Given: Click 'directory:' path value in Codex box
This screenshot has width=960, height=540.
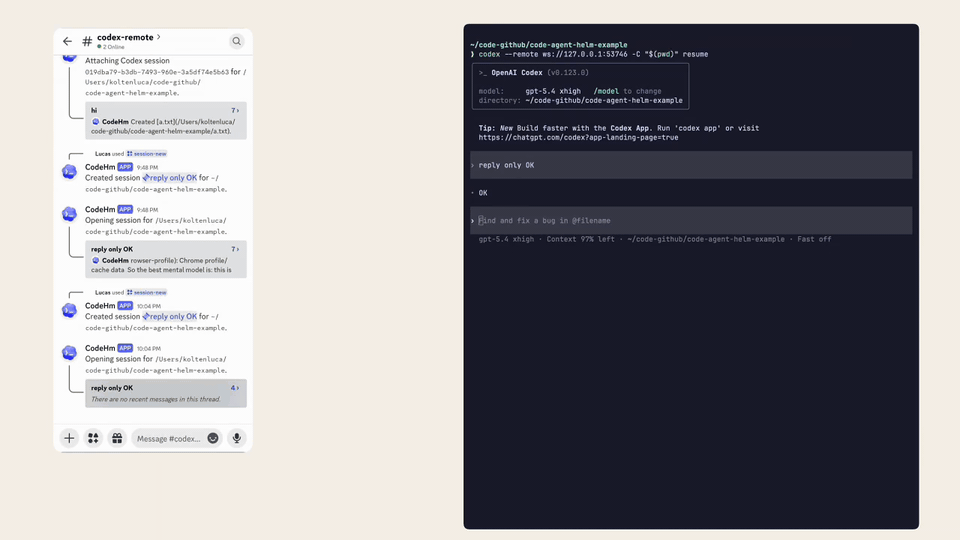Looking at the screenshot, I should [604, 100].
